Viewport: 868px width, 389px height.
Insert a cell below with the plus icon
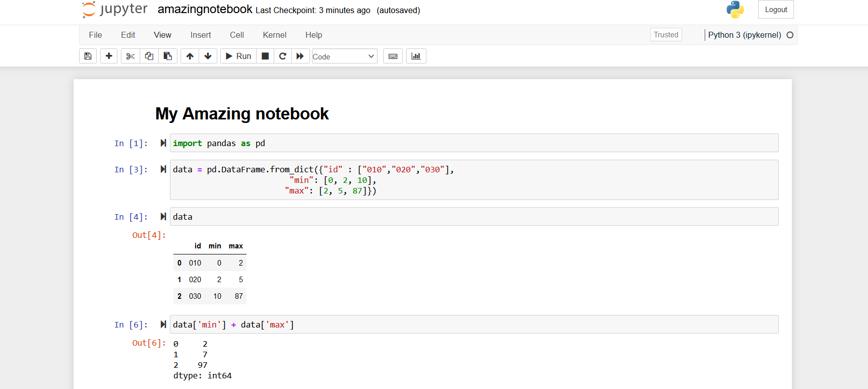[x=109, y=56]
